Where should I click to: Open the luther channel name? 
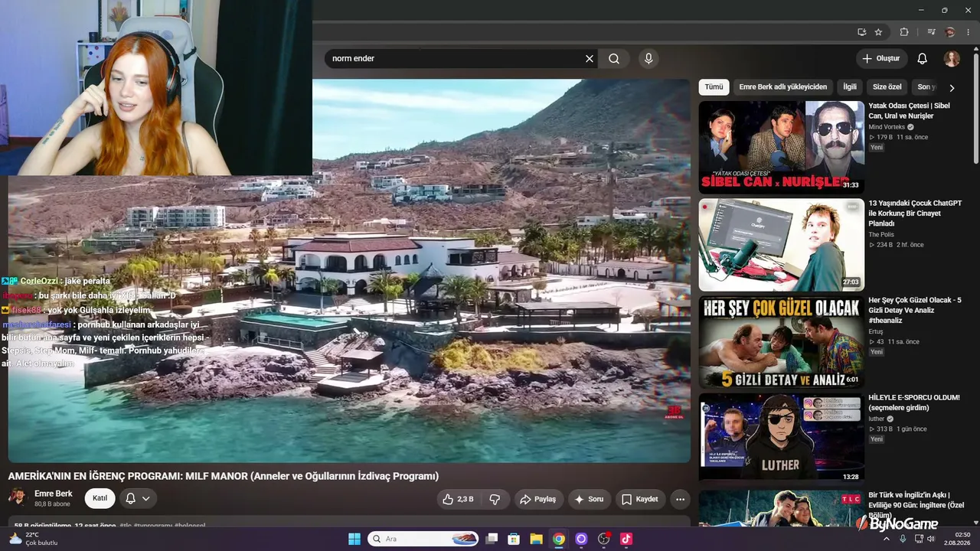(877, 419)
